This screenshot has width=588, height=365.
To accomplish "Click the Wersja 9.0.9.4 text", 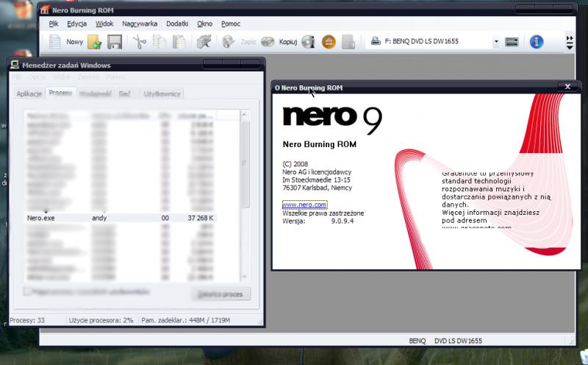I will point(318,222).
